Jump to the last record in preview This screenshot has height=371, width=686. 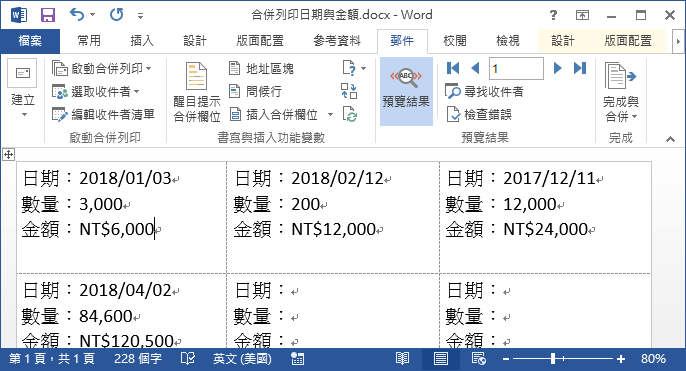pos(580,68)
